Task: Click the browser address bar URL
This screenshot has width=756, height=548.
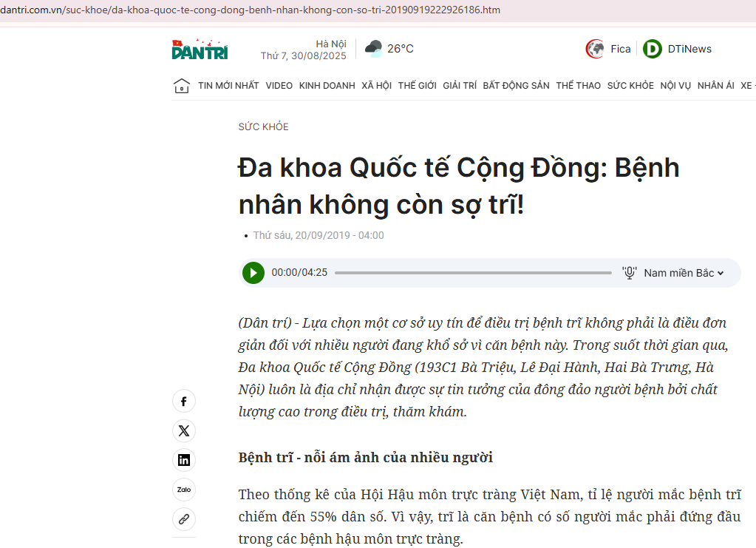Action: (x=251, y=10)
